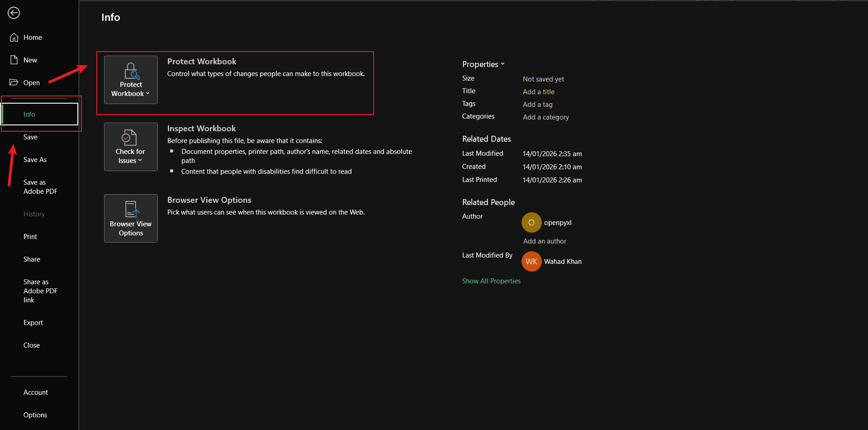Select Share as Adobe PDF link
This screenshot has width=868, height=430.
click(x=40, y=291)
